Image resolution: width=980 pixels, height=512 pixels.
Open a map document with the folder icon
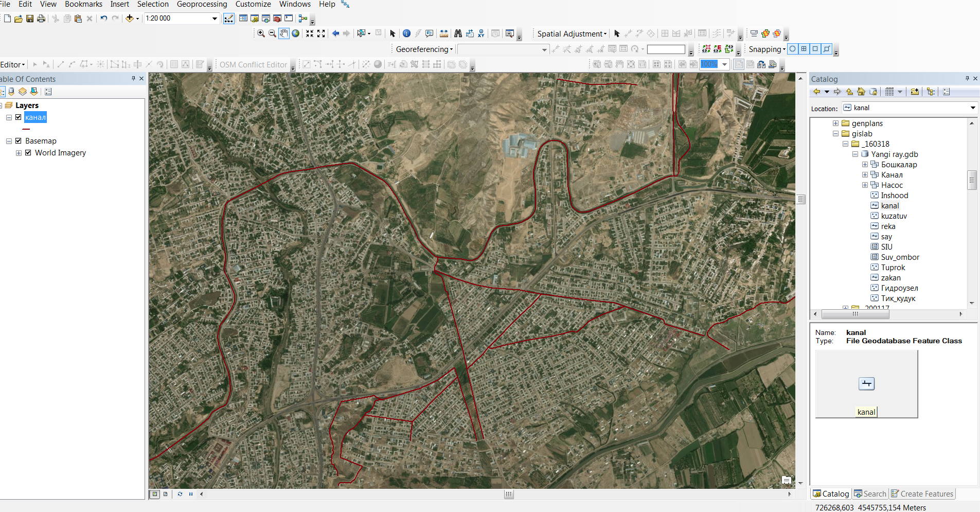pos(19,19)
